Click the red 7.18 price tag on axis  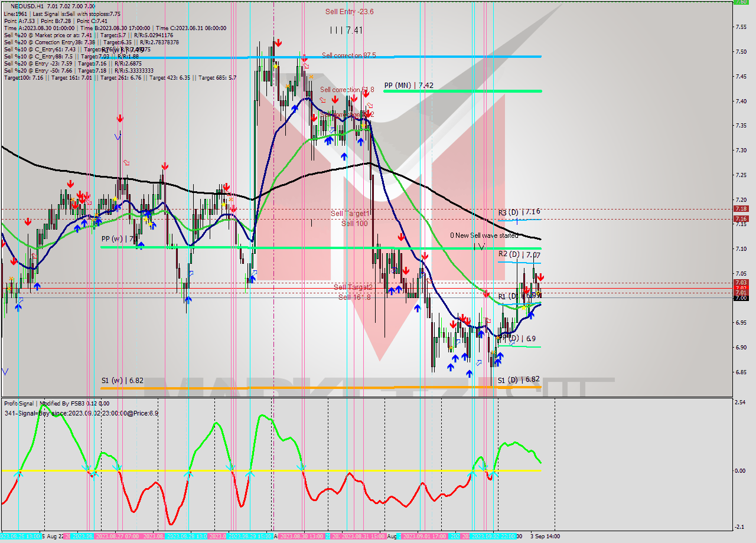(x=740, y=208)
